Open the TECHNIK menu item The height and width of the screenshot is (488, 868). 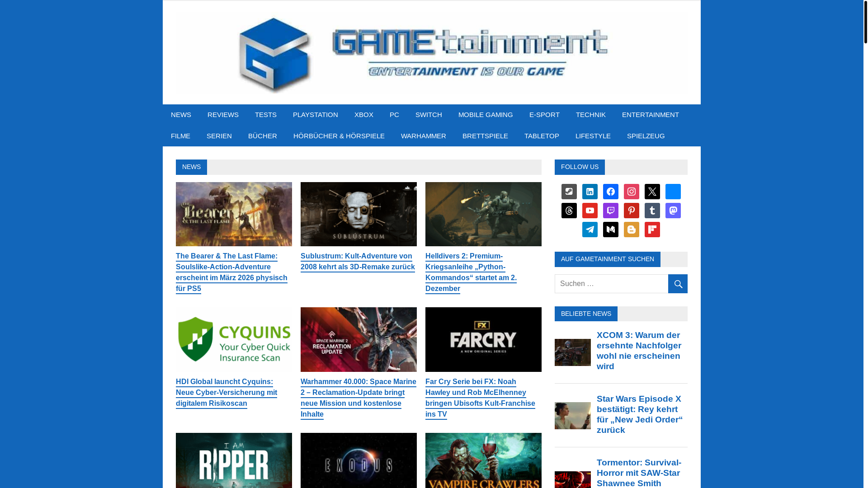click(590, 115)
